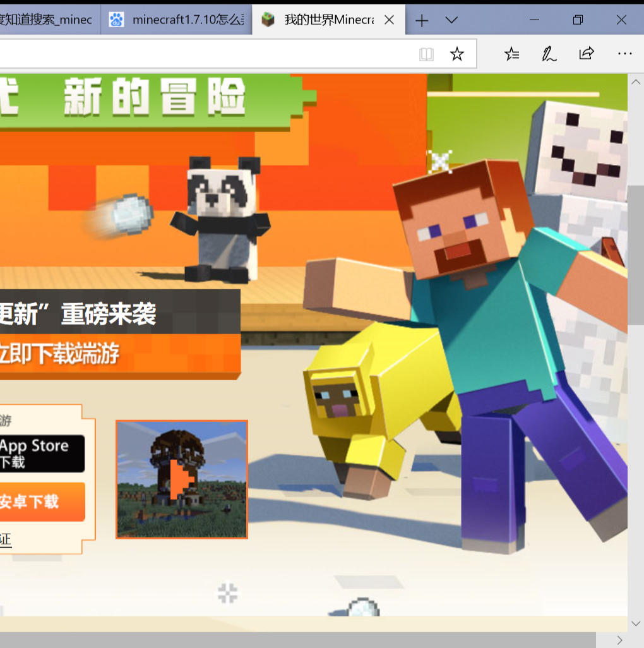The image size is (644, 648).
Task: Switch to the minecraft1.7.10怎么 tab
Action: [177, 20]
